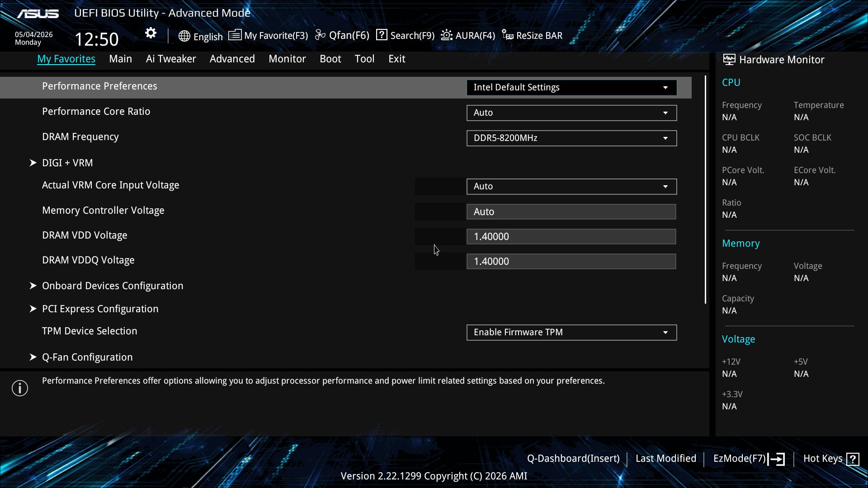The width and height of the screenshot is (868, 488).
Task: Select the TPM Device Selection label
Action: tap(90, 331)
